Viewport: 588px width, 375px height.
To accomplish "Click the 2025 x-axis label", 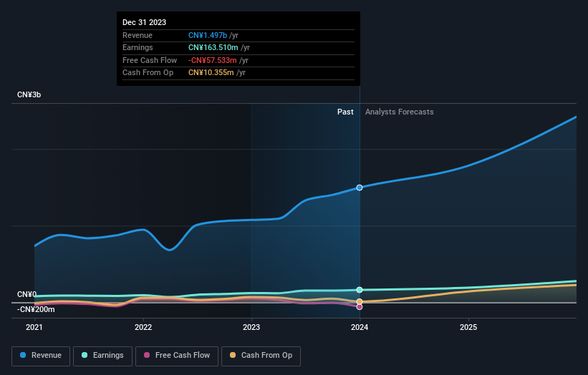I will (x=468, y=328).
